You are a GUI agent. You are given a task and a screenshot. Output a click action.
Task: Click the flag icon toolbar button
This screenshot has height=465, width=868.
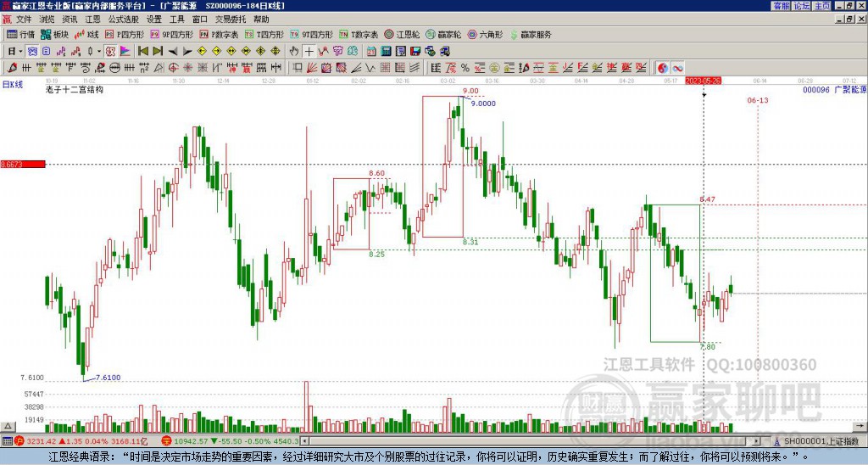coord(125,51)
